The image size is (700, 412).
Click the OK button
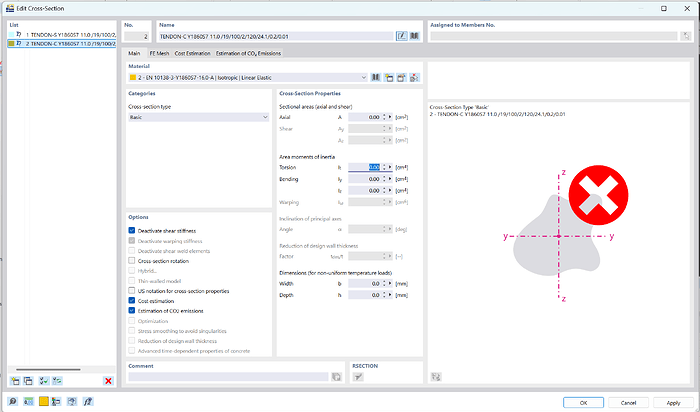(583, 403)
